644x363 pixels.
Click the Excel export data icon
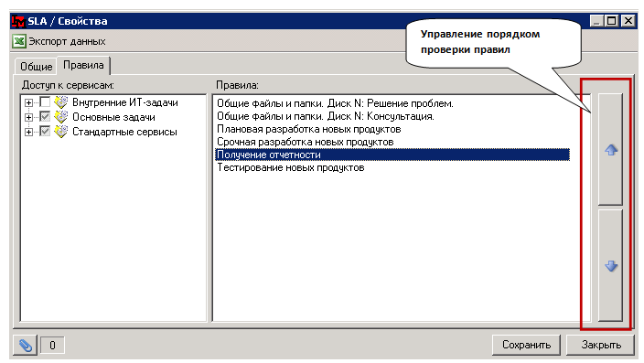tap(19, 41)
